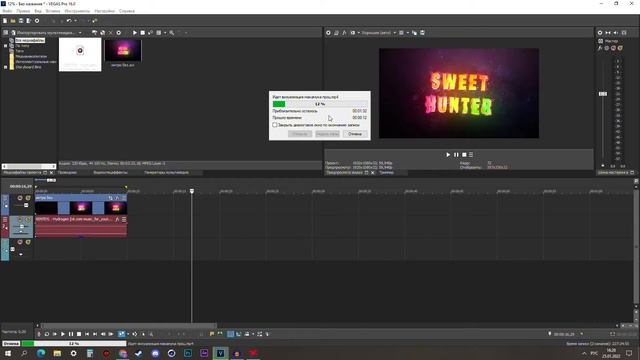Image resolution: width=640 pixels, height=360 pixels.
Task: Undo the last action
Action: [x=69, y=21]
